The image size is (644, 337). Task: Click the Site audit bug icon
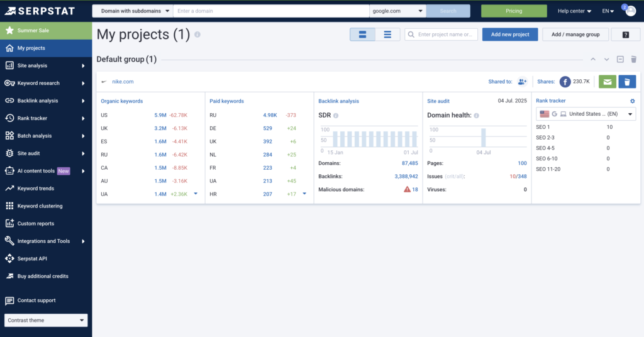coord(9,153)
